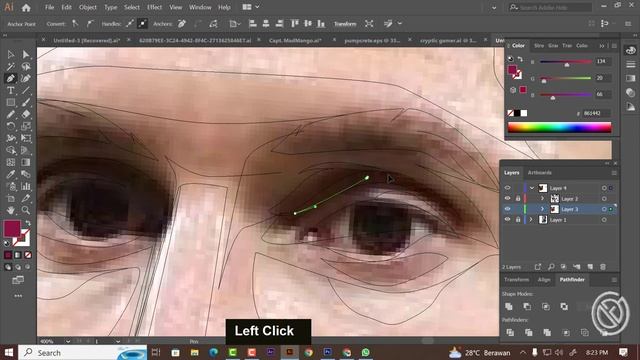The height and width of the screenshot is (360, 640).
Task: Open the Object menu
Action: [88, 7]
